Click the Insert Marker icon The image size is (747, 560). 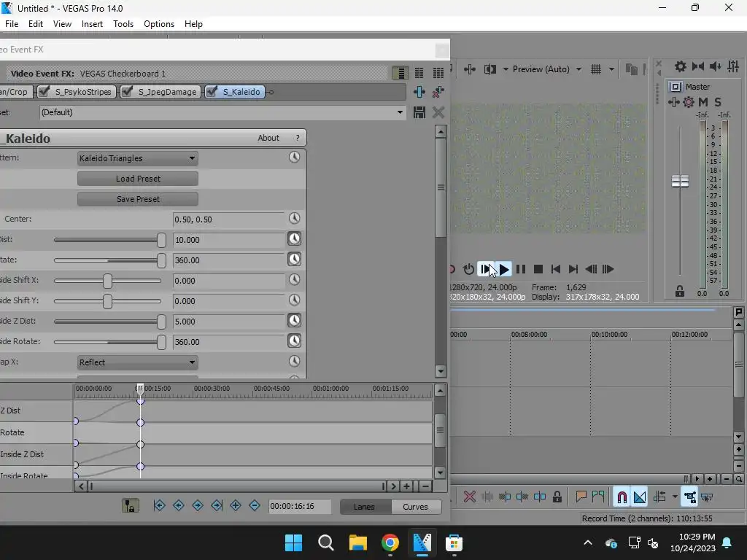tap(581, 497)
